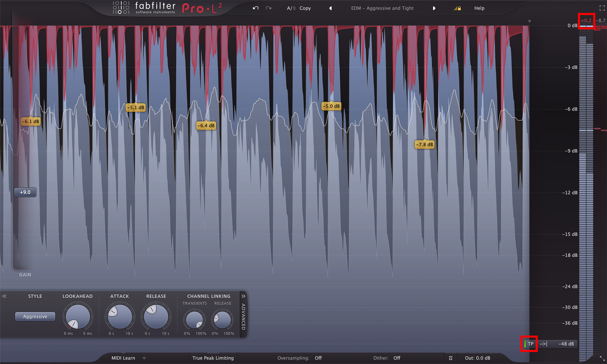Click the CHANNEL LINKING label
The width and height of the screenshot is (607, 364).
(x=209, y=296)
